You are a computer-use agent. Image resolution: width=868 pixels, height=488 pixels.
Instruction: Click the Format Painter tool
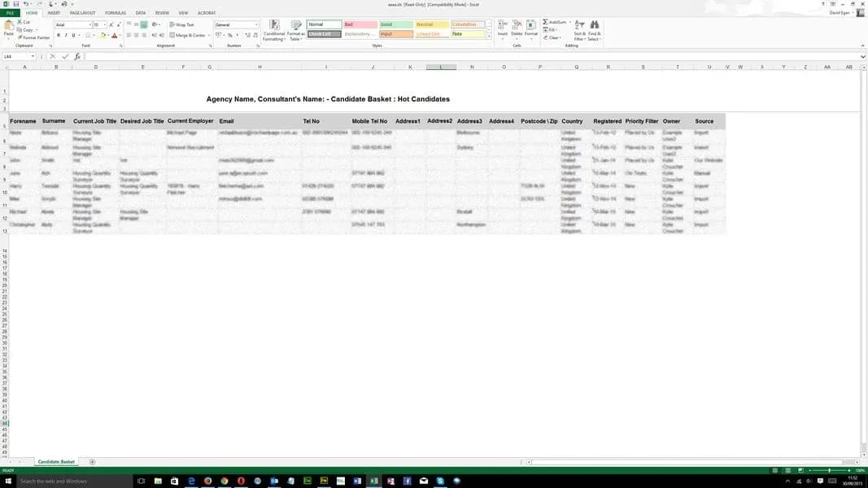(35, 37)
